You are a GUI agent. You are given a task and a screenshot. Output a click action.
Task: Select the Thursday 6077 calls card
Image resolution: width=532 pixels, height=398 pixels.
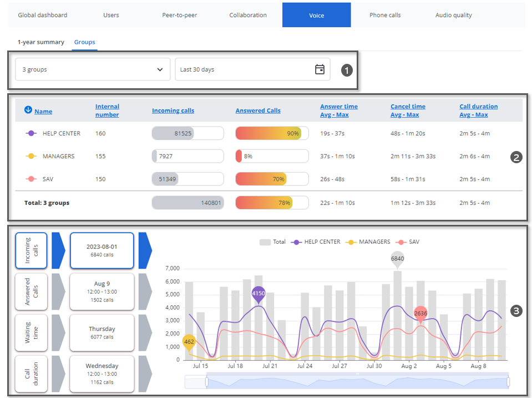(x=102, y=332)
